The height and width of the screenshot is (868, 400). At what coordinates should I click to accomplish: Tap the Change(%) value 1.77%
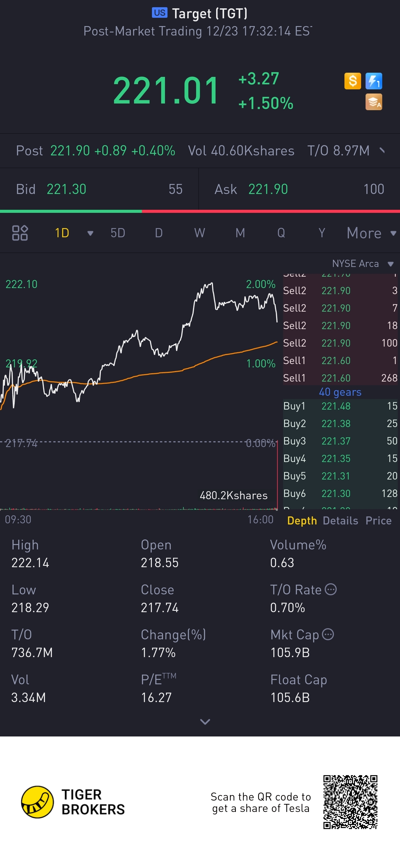158,653
